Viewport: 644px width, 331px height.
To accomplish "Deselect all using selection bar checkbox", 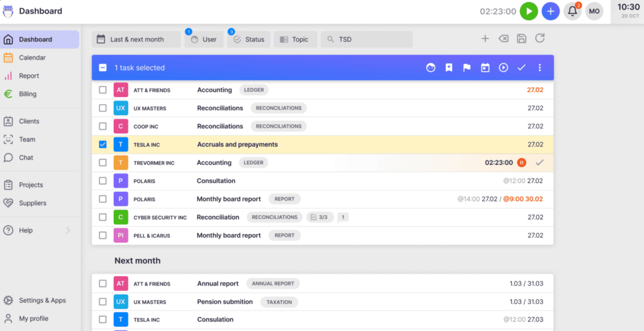I will point(103,68).
